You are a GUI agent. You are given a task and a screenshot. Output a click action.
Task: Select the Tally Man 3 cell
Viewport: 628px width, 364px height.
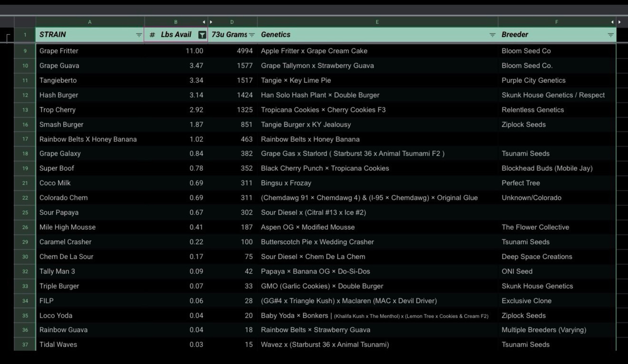pyautogui.click(x=90, y=271)
